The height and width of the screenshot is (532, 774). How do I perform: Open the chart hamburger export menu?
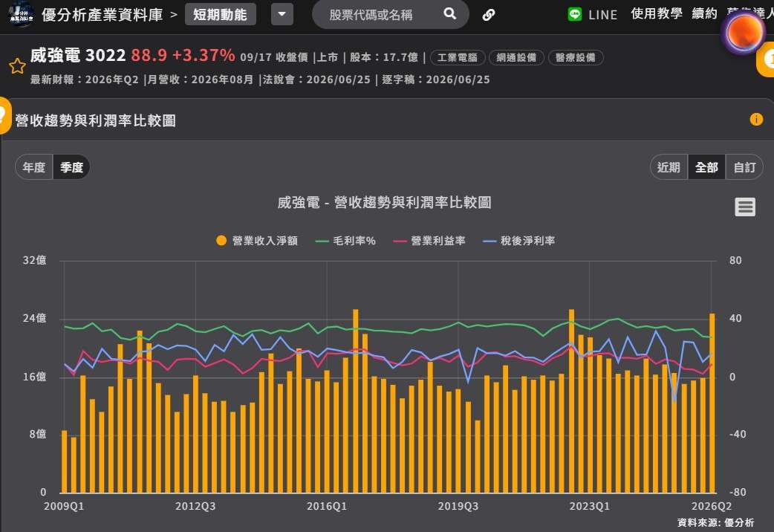tap(745, 207)
